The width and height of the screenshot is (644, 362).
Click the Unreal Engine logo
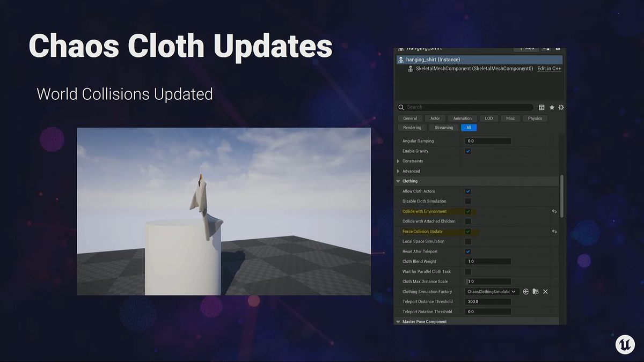click(x=625, y=344)
